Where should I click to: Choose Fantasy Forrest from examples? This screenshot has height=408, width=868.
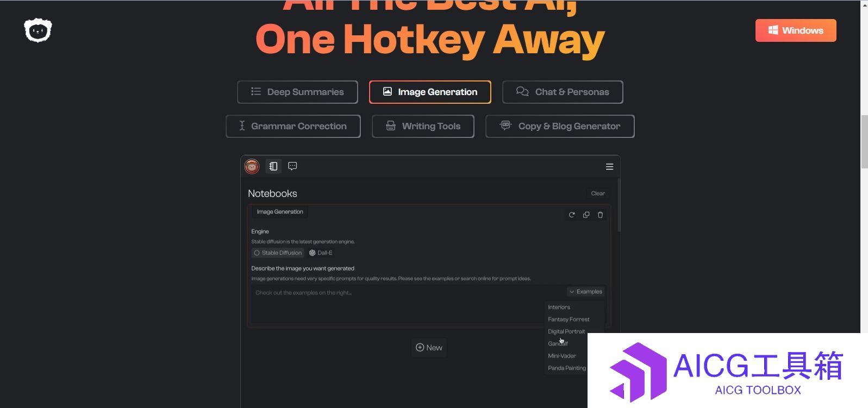click(x=569, y=319)
